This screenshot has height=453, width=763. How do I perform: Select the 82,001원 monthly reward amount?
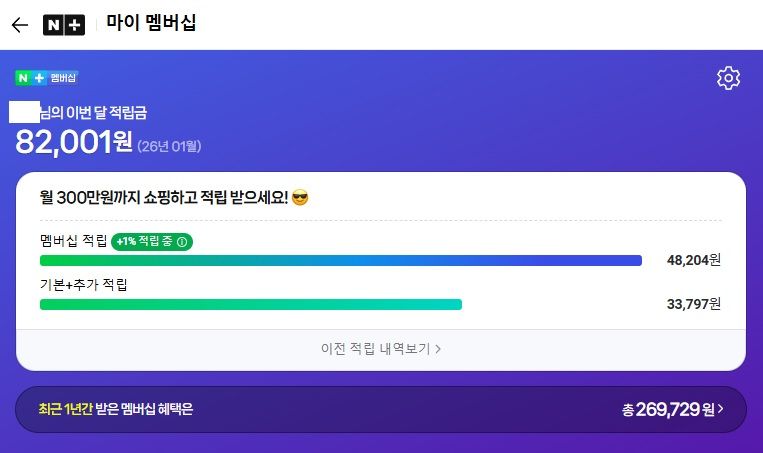point(73,143)
